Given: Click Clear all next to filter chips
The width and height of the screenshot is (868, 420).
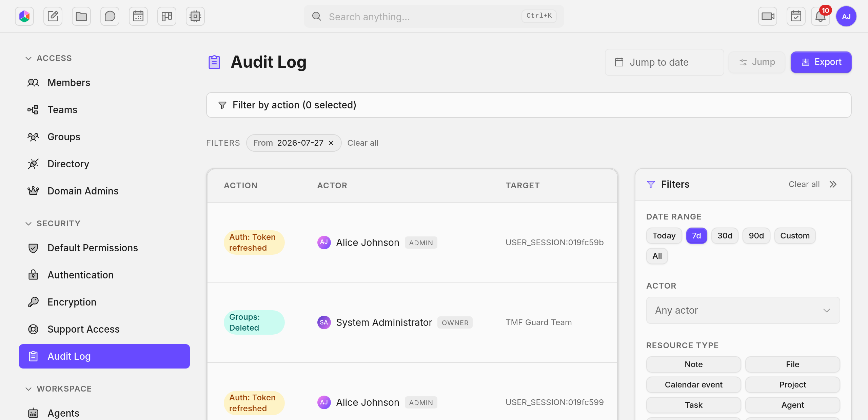Looking at the screenshot, I should 363,143.
